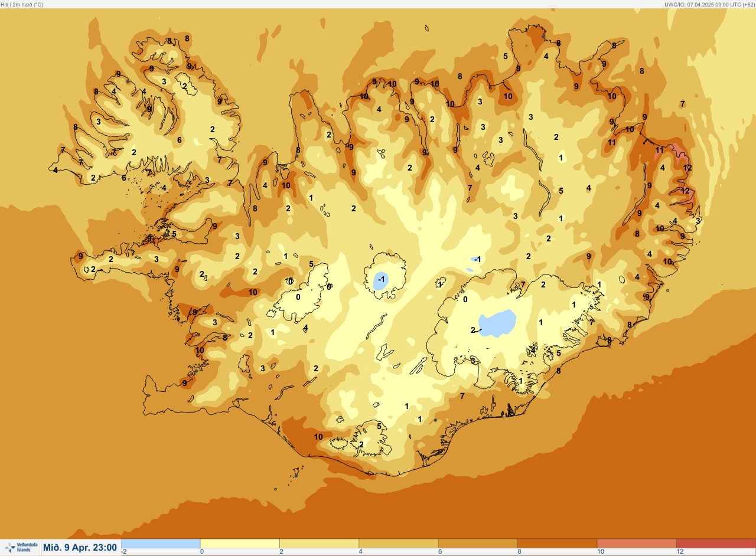Click the tiny Grímsey island outline in the north
The height and width of the screenshot is (556, 756).
click(x=426, y=27)
